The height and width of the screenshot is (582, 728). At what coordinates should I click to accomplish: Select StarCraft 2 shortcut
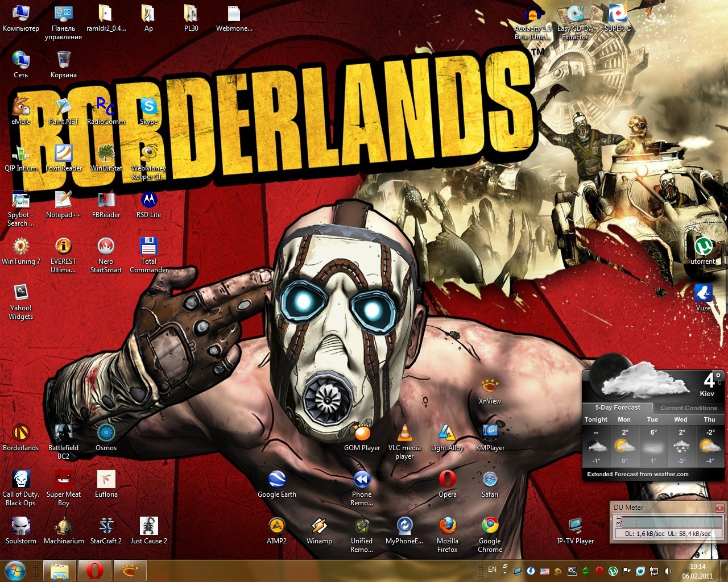click(106, 530)
